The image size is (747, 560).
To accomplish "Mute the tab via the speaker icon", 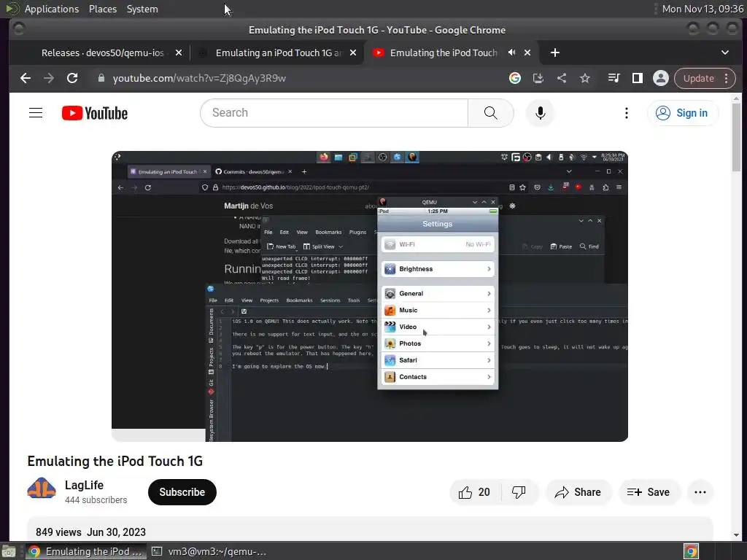I will click(x=511, y=52).
